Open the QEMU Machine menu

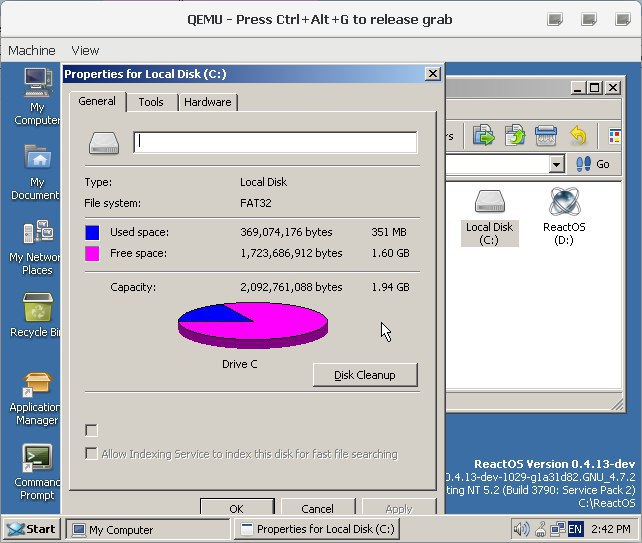pos(32,50)
